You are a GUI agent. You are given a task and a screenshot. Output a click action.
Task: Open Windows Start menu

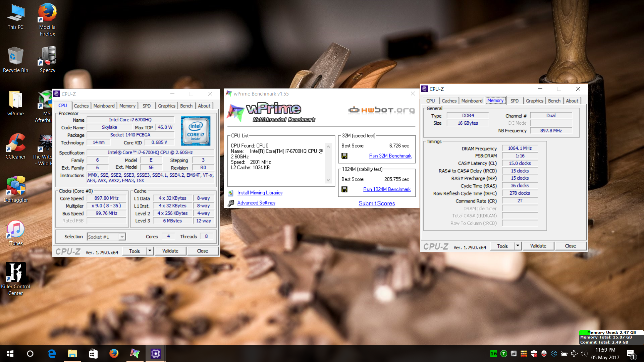click(x=10, y=354)
